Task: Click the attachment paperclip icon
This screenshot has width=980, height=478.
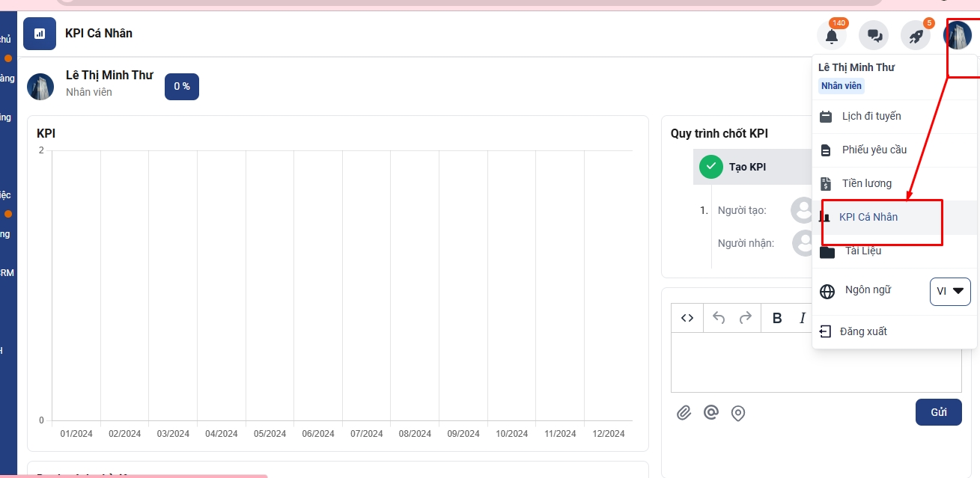Action: coord(684,413)
